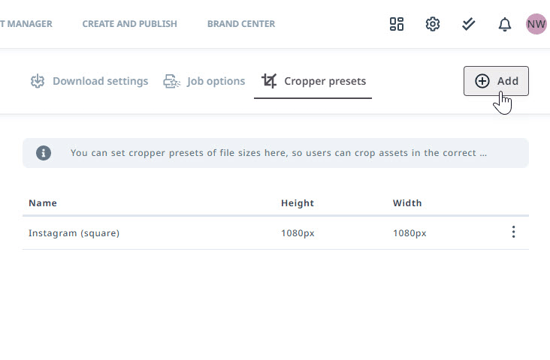
Task: Select the Cropper presets tab
Action: (313, 81)
